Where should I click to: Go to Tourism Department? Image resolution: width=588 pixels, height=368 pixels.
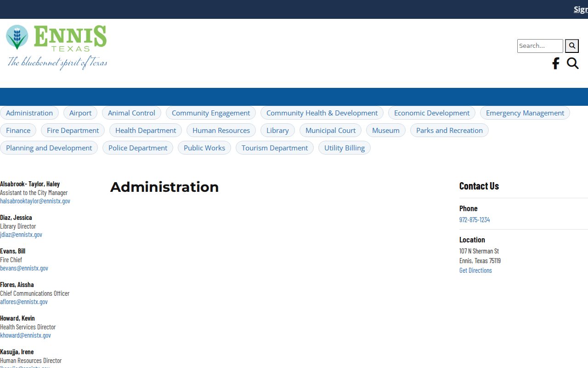(275, 148)
